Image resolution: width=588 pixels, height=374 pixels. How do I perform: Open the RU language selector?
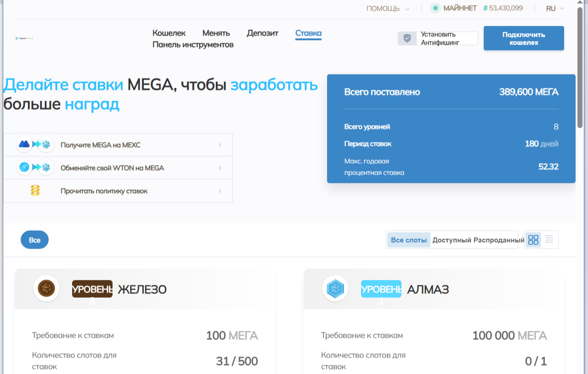point(555,8)
